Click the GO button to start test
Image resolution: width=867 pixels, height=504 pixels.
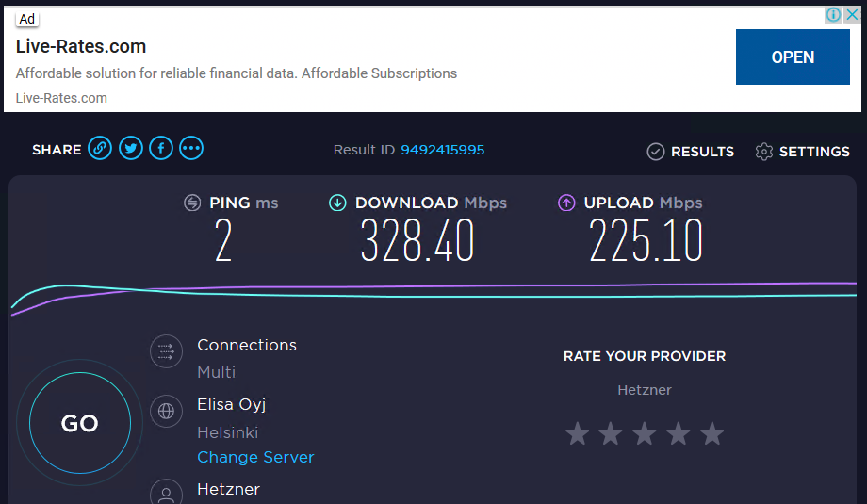(80, 423)
